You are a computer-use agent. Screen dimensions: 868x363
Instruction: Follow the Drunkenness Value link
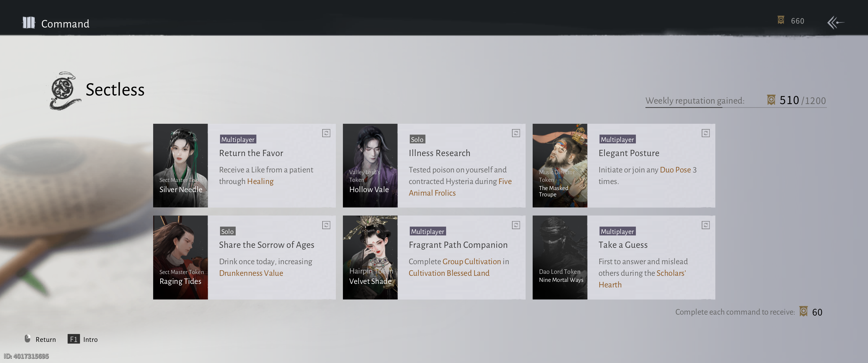pyautogui.click(x=251, y=273)
